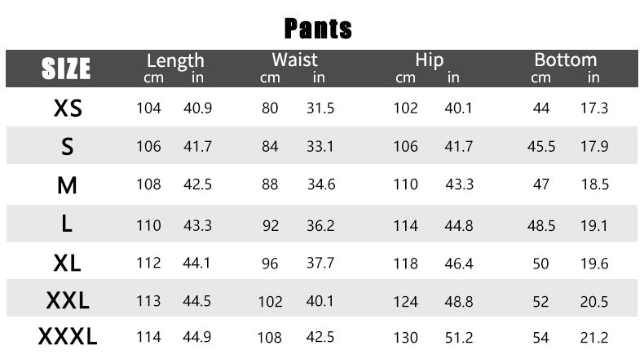Click the Pants title heading
This screenshot has height=359, width=644.
pos(318,28)
